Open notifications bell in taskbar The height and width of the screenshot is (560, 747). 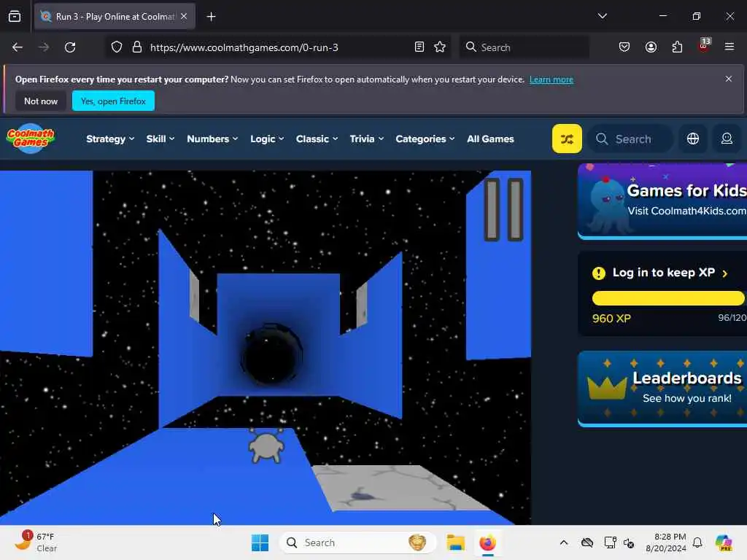697,542
